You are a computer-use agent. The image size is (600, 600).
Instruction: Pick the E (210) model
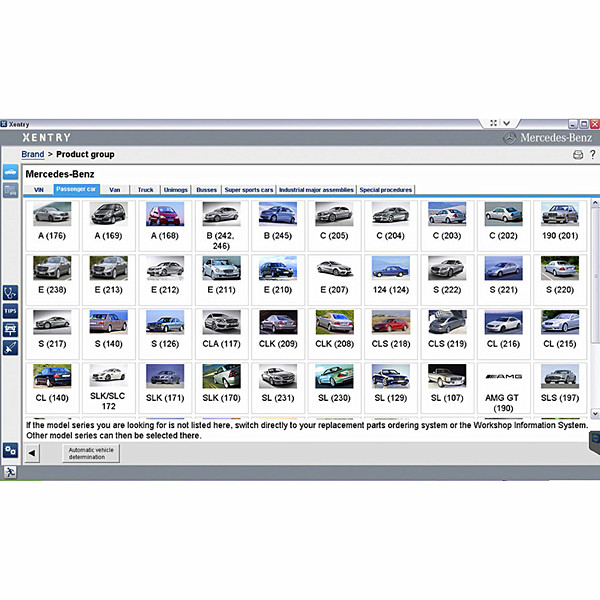[278, 280]
